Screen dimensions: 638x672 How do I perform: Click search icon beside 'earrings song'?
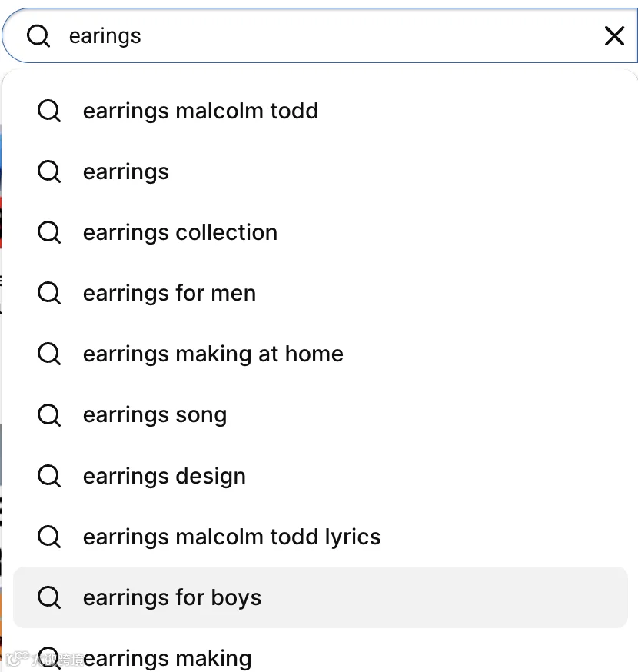[x=49, y=415]
